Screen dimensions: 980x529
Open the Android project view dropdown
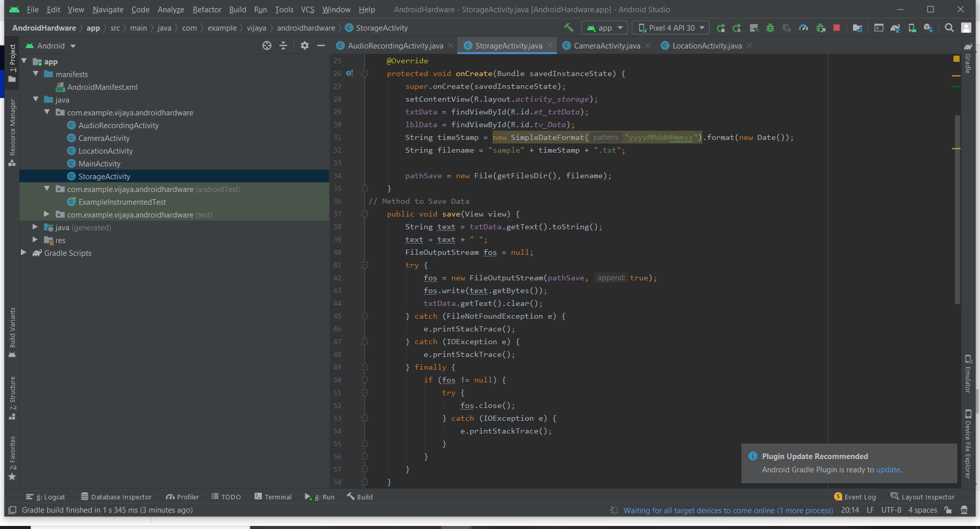tap(51, 45)
